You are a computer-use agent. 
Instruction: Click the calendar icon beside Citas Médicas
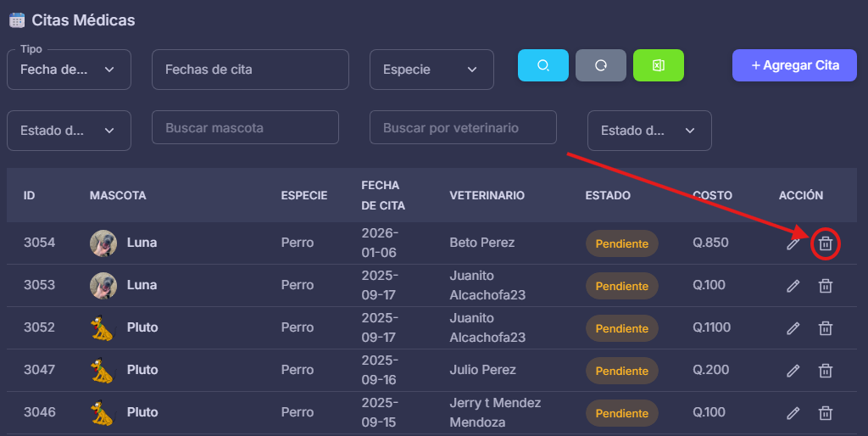point(17,20)
